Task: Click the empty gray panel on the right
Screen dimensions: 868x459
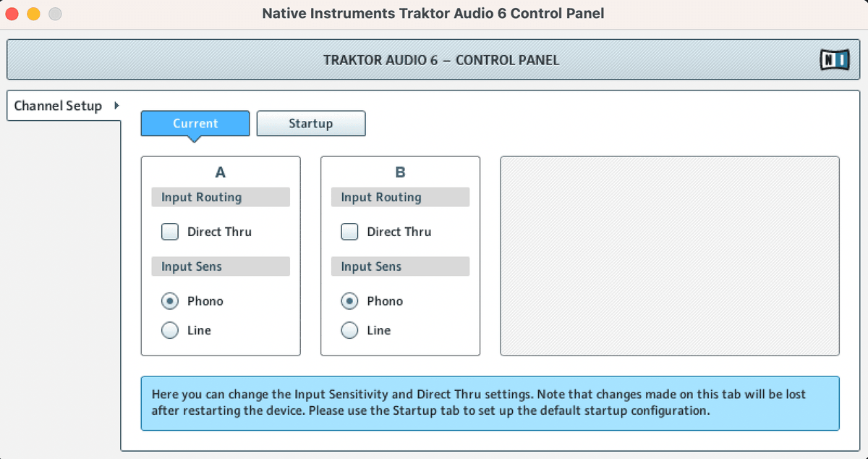Action: 669,256
